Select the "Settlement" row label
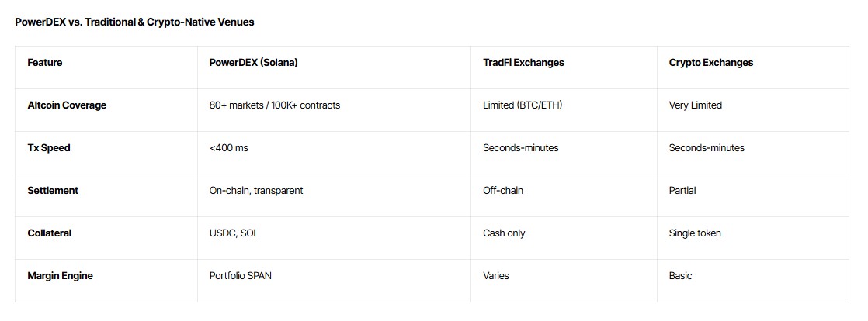The image size is (868, 321). [x=53, y=191]
